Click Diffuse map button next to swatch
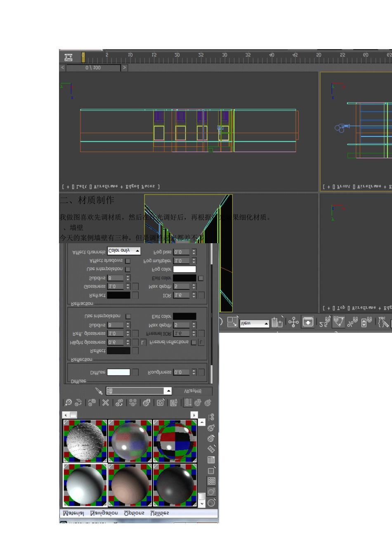The width and height of the screenshot is (392, 555). (135, 372)
